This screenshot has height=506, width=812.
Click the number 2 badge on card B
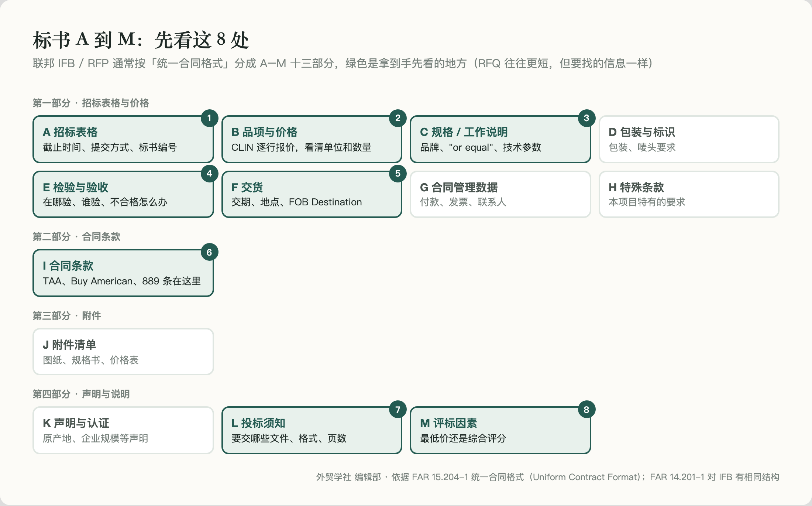398,118
